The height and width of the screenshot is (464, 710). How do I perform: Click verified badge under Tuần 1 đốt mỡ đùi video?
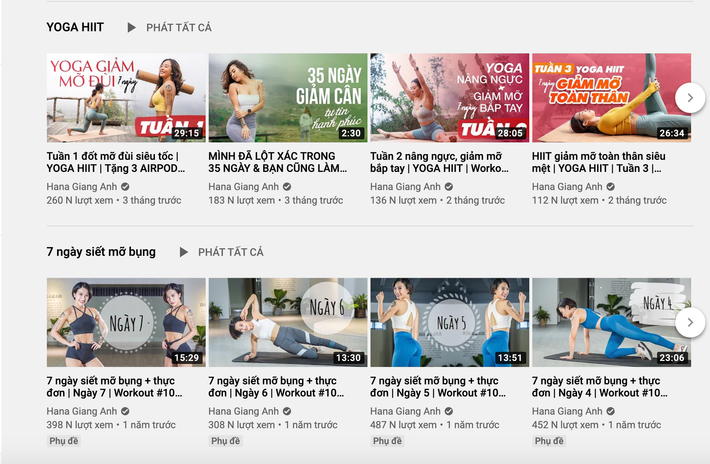point(125,187)
